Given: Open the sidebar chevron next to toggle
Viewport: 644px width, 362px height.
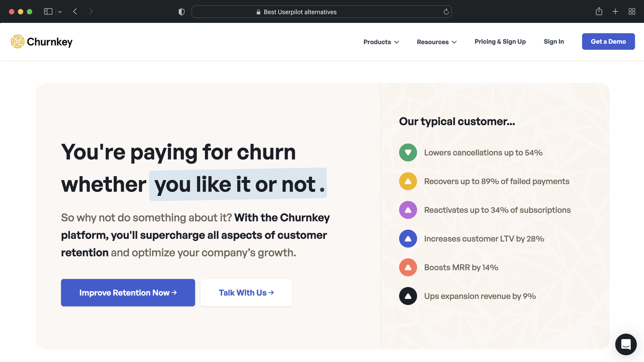Looking at the screenshot, I should 60,11.
